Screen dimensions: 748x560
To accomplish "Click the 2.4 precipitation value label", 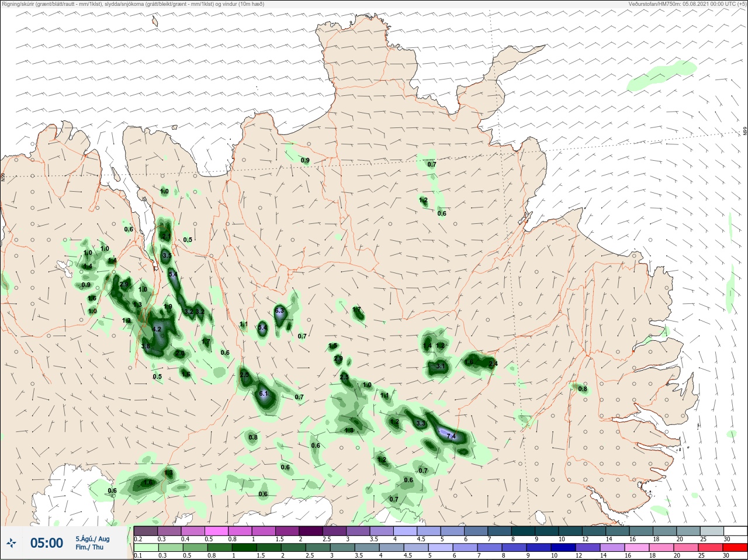I will [493, 364].
